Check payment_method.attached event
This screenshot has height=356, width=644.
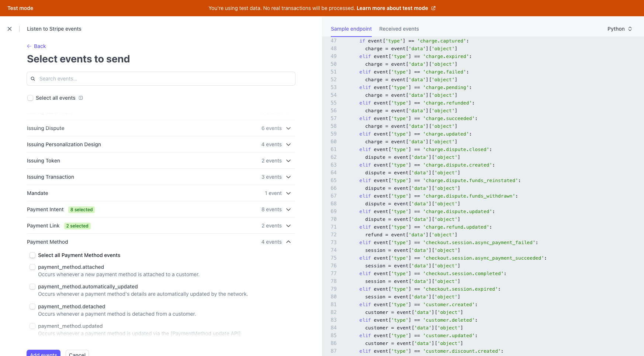[x=32, y=267]
